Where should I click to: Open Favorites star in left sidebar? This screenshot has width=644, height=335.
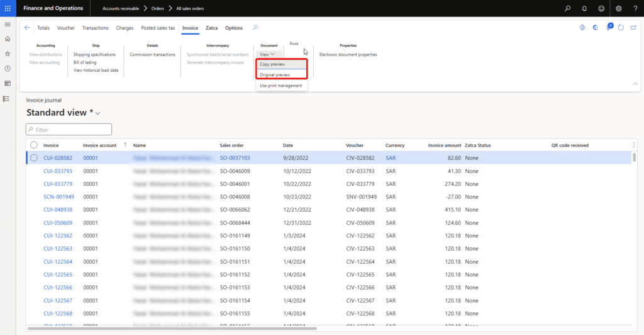(x=8, y=54)
